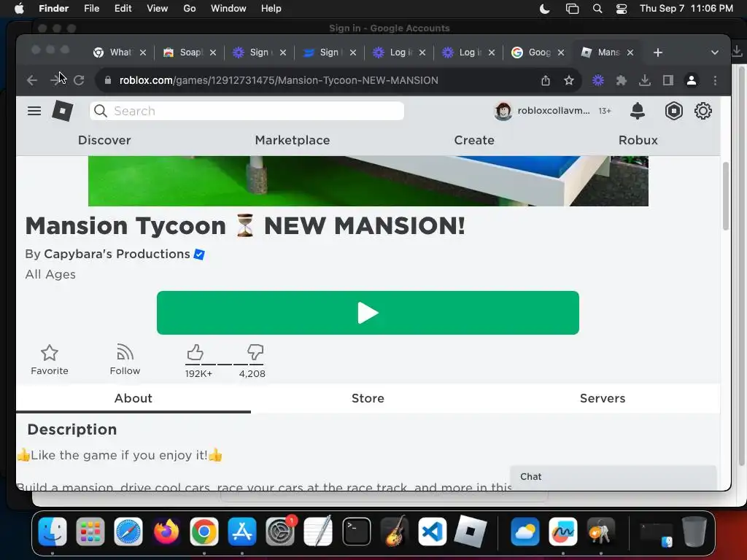747x560 pixels.
Task: Bookmark this page with star icon
Action: coord(569,80)
